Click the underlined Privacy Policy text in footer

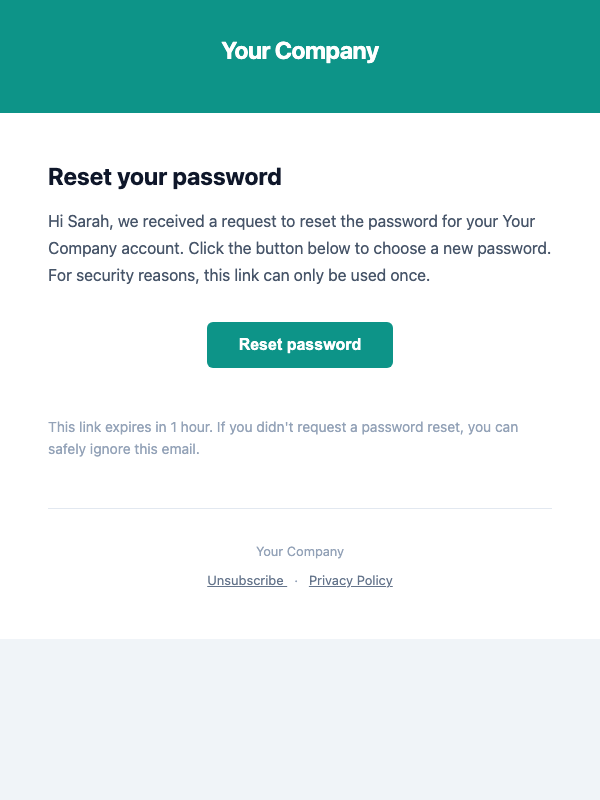click(350, 581)
